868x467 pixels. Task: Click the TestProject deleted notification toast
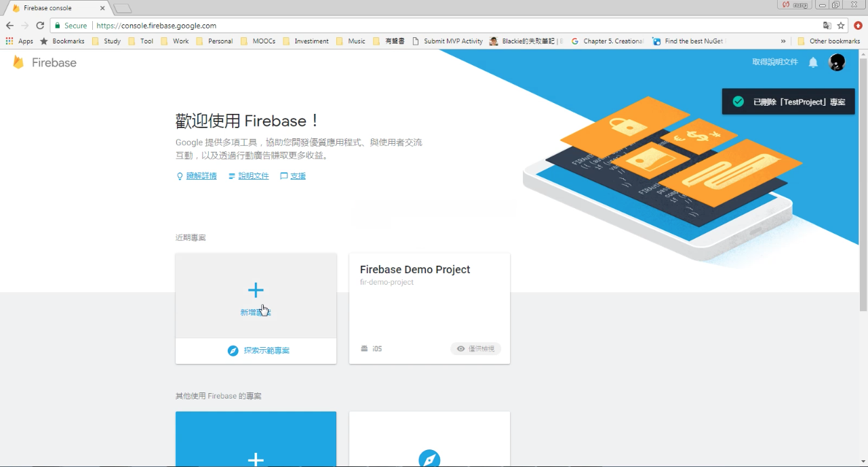pyautogui.click(x=788, y=102)
